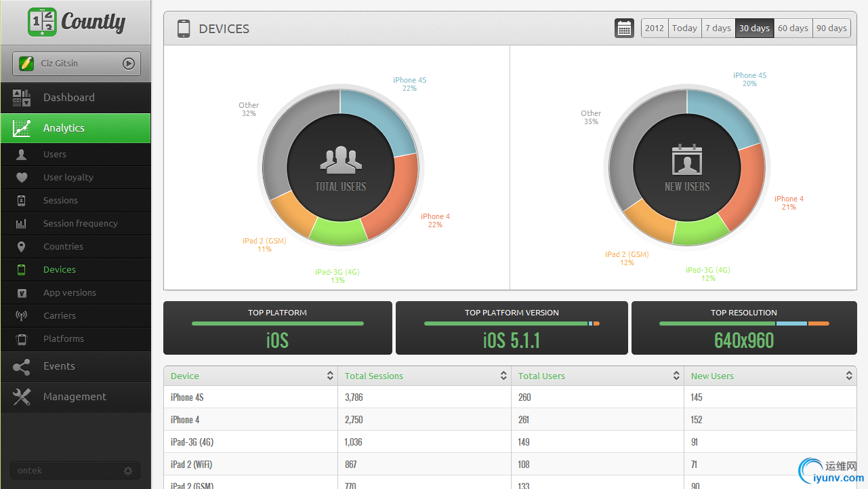This screenshot has width=868, height=489.
Task: Switch to the 60 days range
Action: tap(793, 28)
